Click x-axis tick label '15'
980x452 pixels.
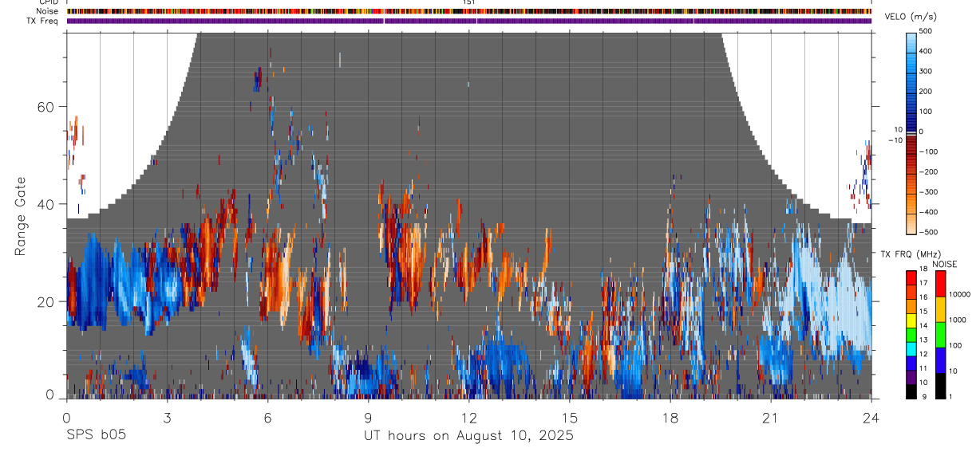570,417
